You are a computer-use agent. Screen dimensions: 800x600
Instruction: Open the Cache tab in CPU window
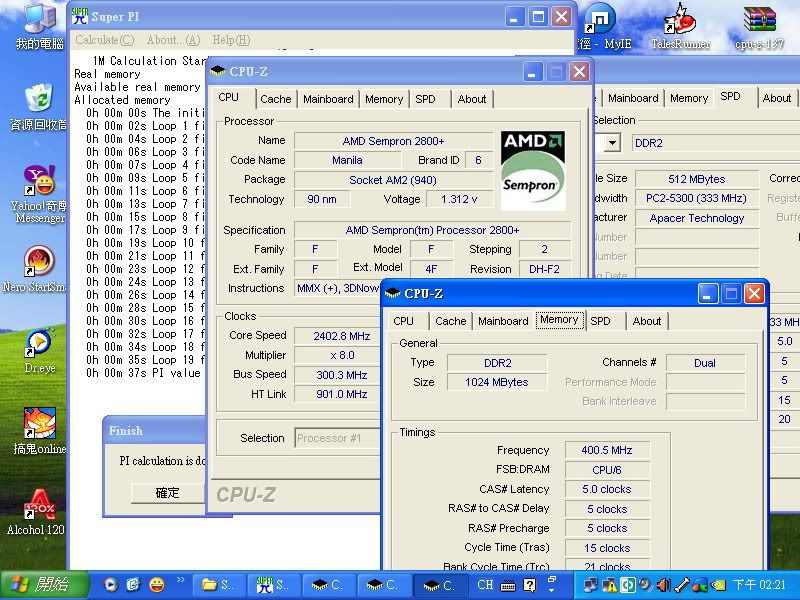275,99
